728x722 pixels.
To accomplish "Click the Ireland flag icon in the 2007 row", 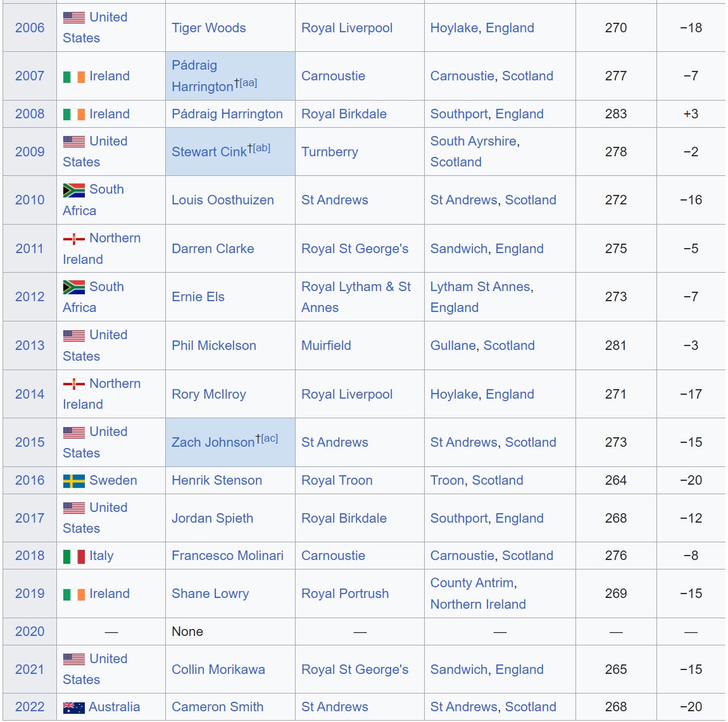I will coord(74,77).
